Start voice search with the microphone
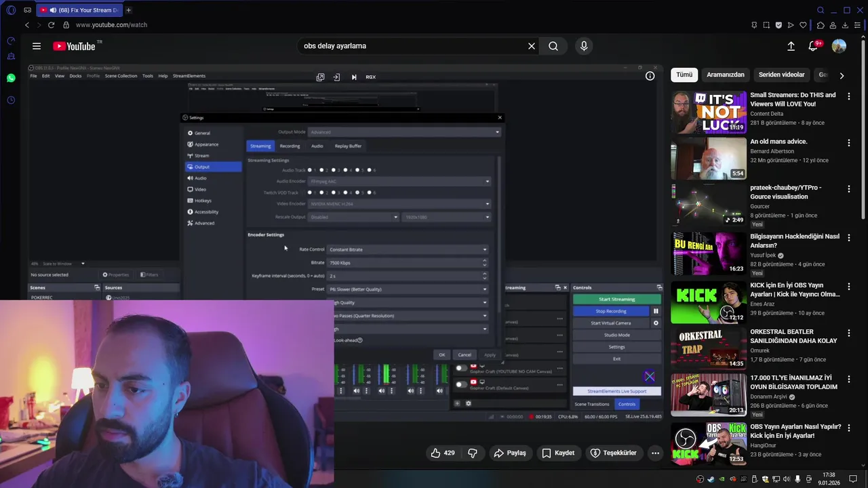The image size is (868, 488). [x=584, y=46]
